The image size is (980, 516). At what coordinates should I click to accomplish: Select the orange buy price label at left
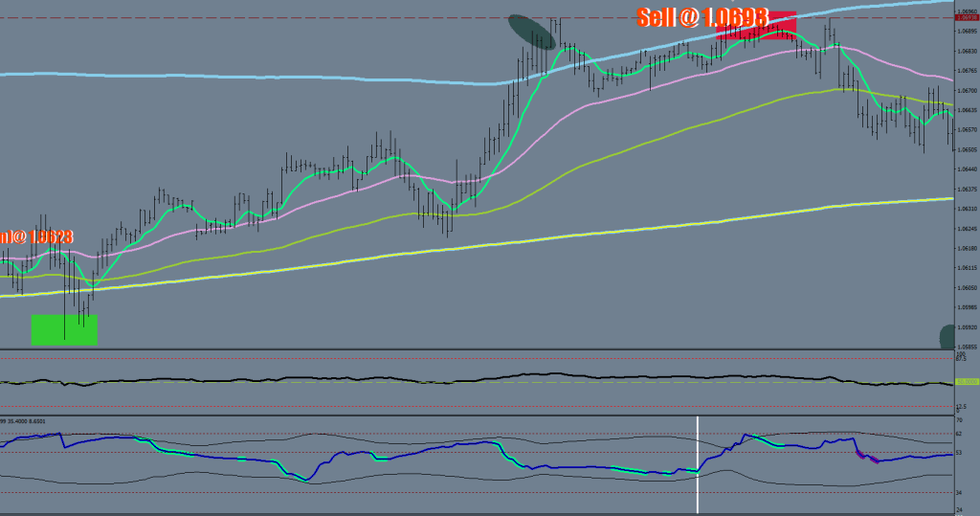36,236
